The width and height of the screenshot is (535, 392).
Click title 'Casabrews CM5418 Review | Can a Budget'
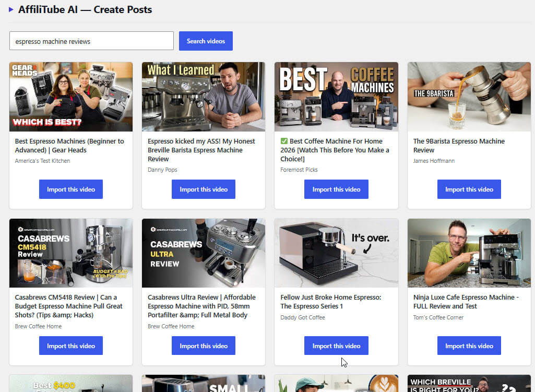[68, 306]
